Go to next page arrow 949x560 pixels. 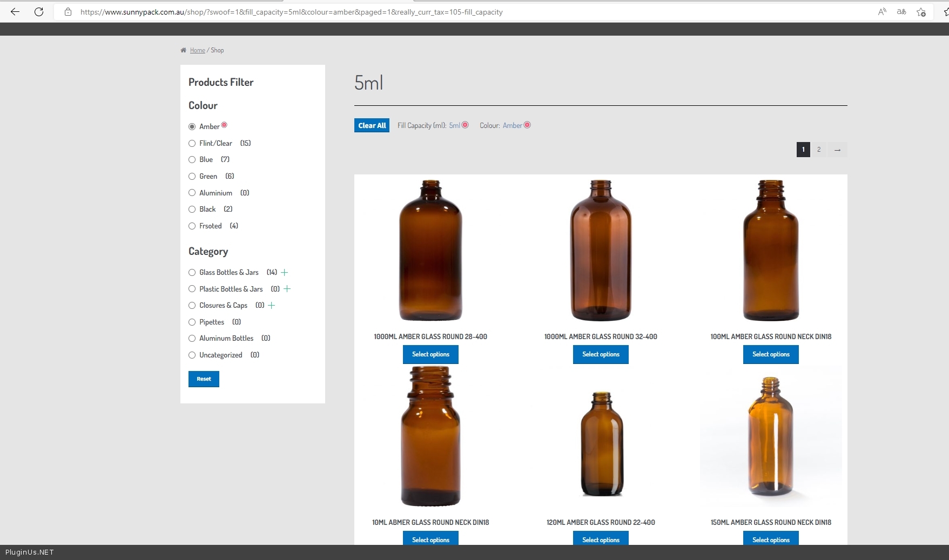tap(837, 150)
